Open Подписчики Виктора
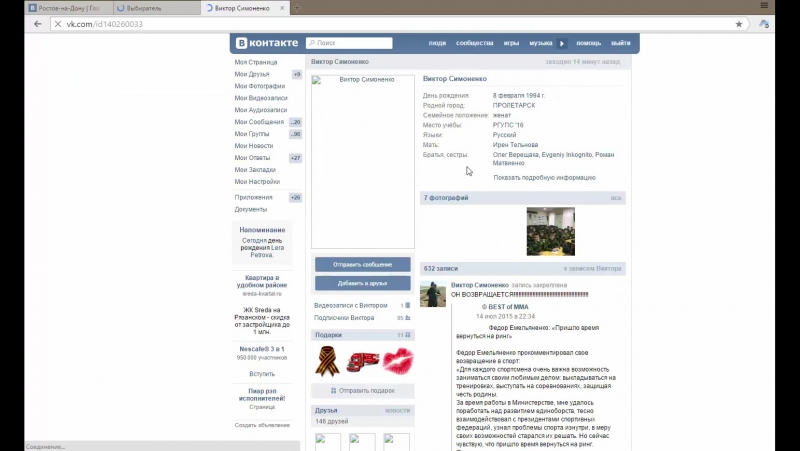800x451 pixels. point(344,318)
